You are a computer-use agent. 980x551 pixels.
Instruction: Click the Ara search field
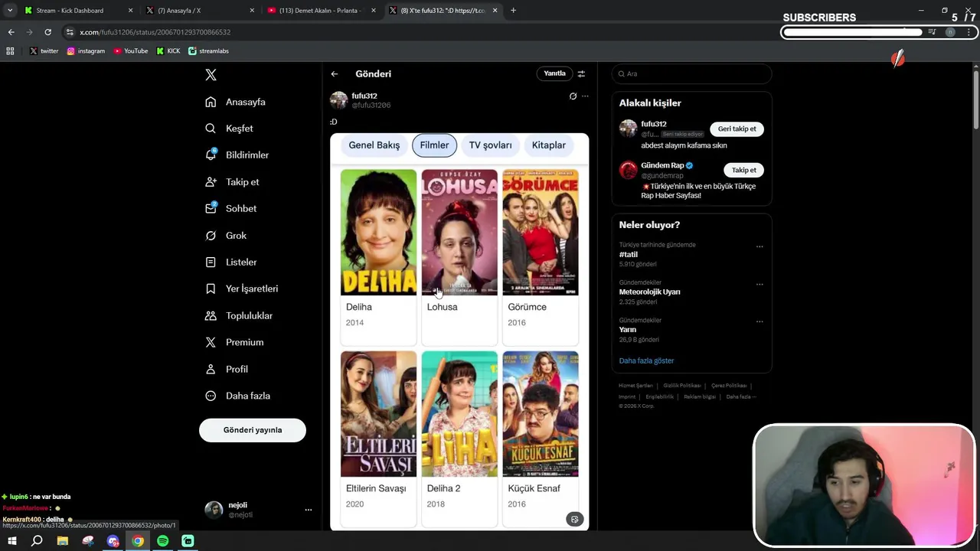point(691,73)
